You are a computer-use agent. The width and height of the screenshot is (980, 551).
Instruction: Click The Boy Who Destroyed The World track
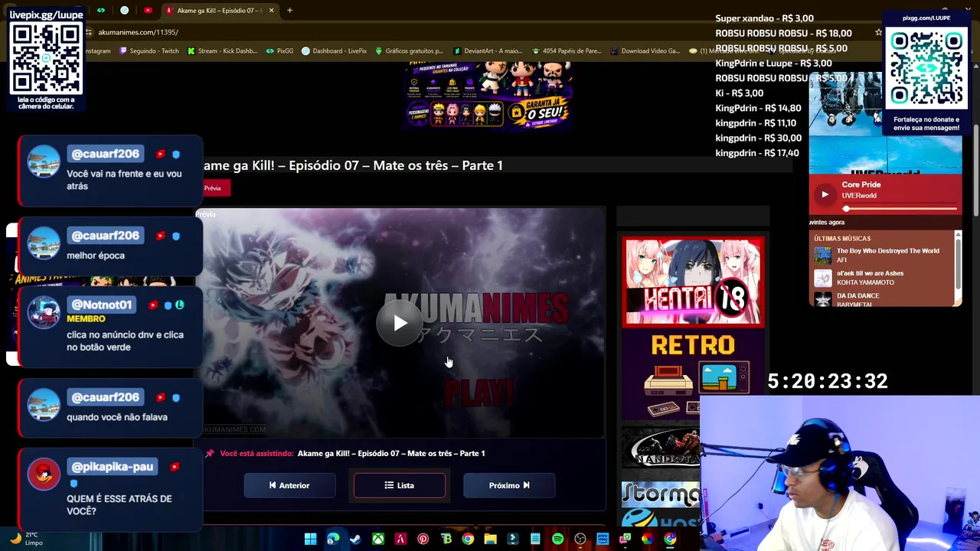click(887, 251)
